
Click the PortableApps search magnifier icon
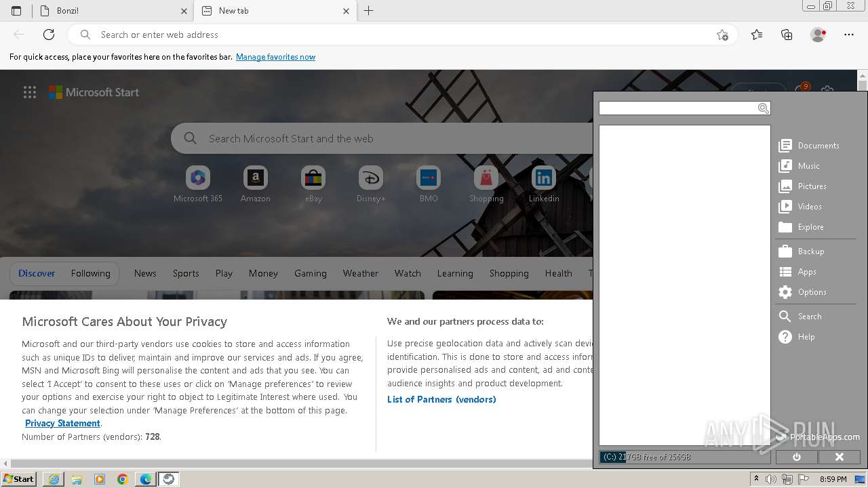pos(763,108)
